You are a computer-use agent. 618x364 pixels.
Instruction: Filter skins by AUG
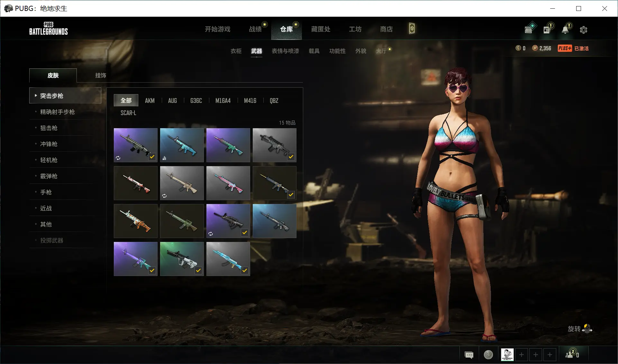click(x=172, y=101)
